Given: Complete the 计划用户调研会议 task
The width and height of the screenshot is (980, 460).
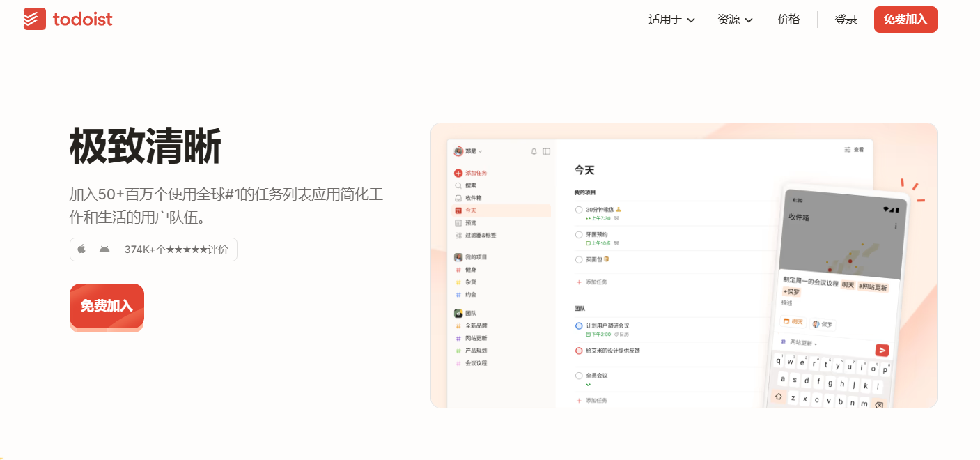Looking at the screenshot, I should tap(579, 325).
